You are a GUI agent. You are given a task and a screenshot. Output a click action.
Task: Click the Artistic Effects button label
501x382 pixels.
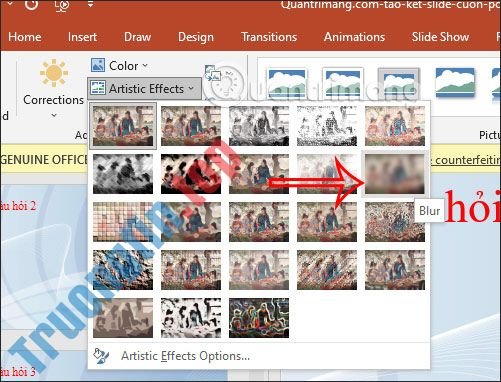[x=146, y=89]
